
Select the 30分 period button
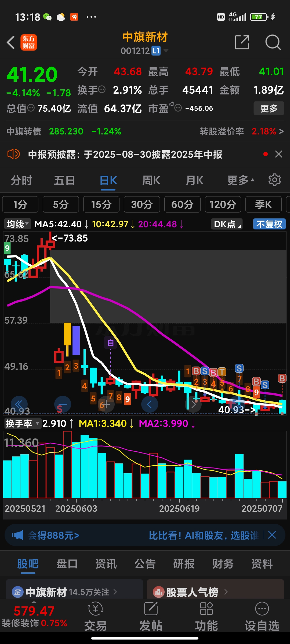point(142,204)
